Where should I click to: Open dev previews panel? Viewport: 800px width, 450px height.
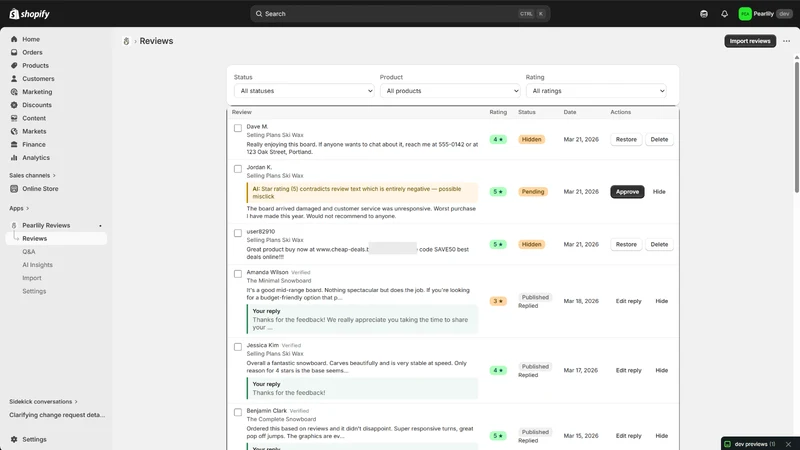(754, 444)
